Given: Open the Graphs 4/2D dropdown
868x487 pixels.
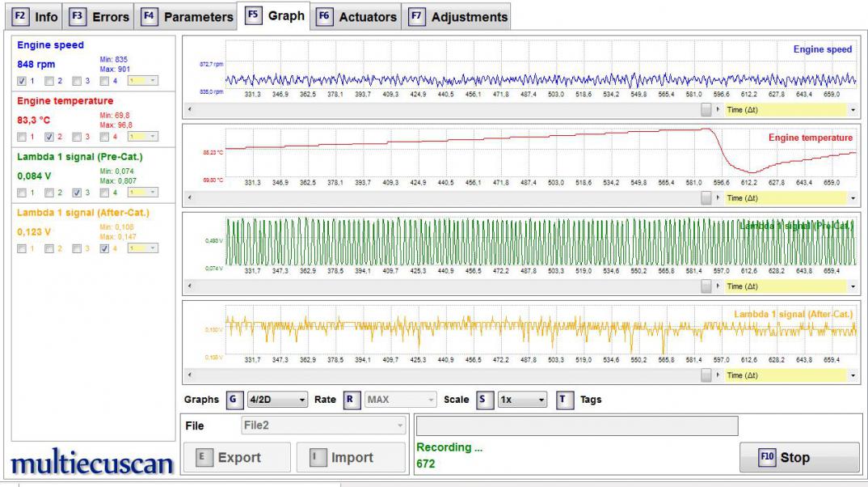Looking at the screenshot, I should 277,400.
